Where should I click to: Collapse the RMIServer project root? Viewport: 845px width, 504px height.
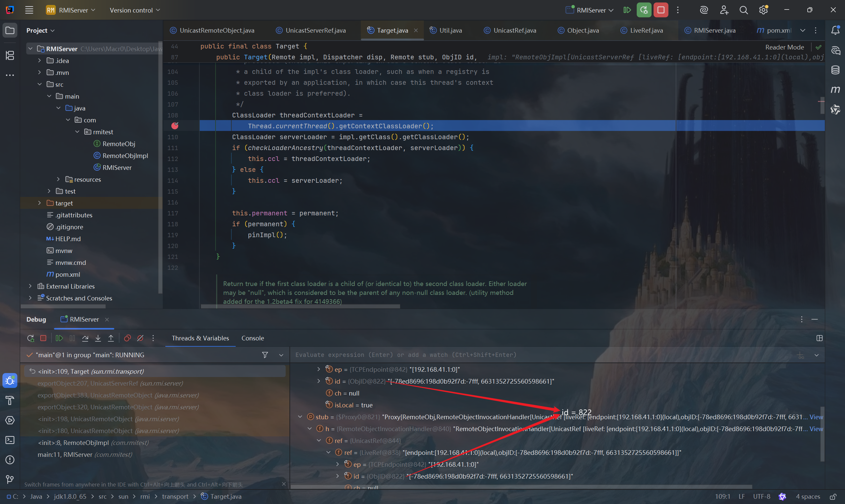[30, 48]
